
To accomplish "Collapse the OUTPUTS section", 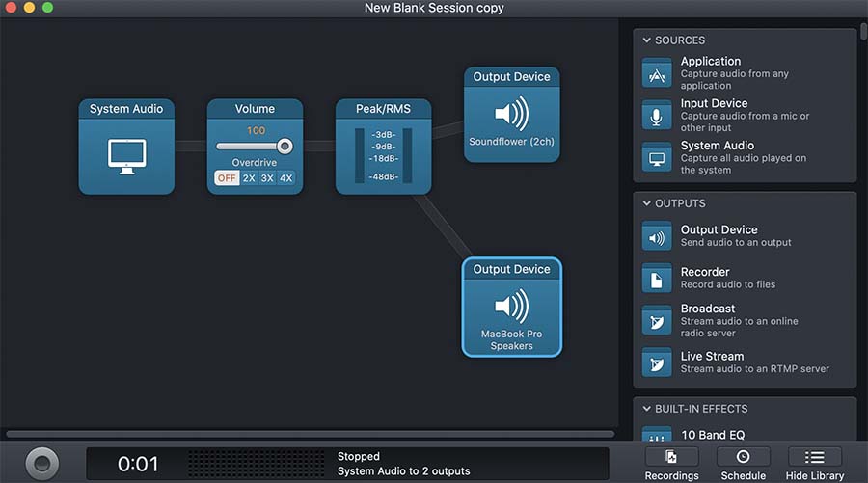I will point(645,203).
